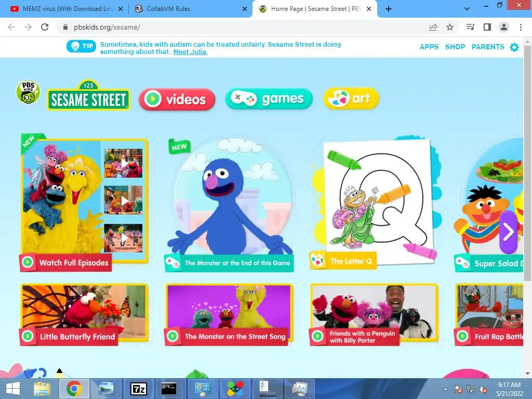Click palette icon on The Letter Q label
Screen dimensions: 532x399
318,261
